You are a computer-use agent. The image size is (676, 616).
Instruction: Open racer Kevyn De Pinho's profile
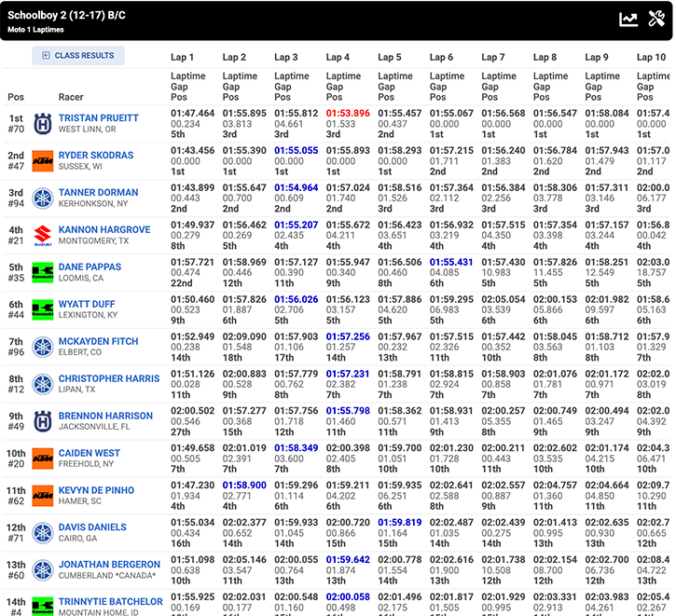pos(96,490)
